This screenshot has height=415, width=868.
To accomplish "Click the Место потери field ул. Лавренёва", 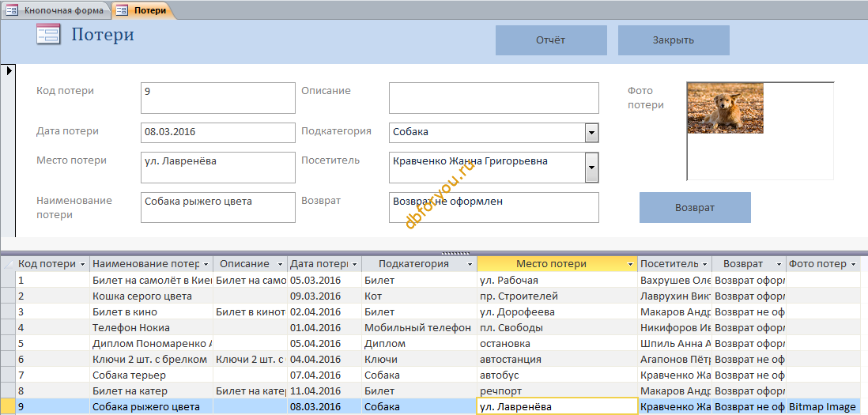I will click(x=218, y=167).
